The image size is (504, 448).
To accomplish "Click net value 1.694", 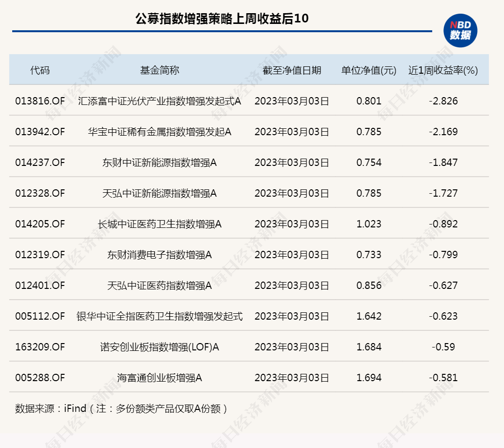I will [369, 378].
